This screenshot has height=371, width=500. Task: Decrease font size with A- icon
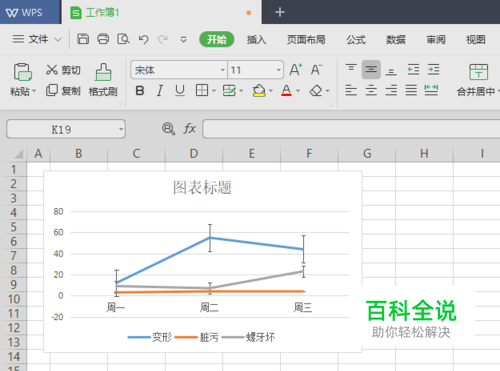316,70
